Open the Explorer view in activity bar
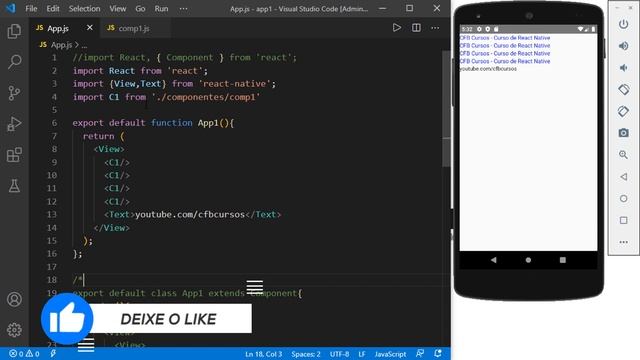Image resolution: width=640 pixels, height=360 pixels. (14, 31)
